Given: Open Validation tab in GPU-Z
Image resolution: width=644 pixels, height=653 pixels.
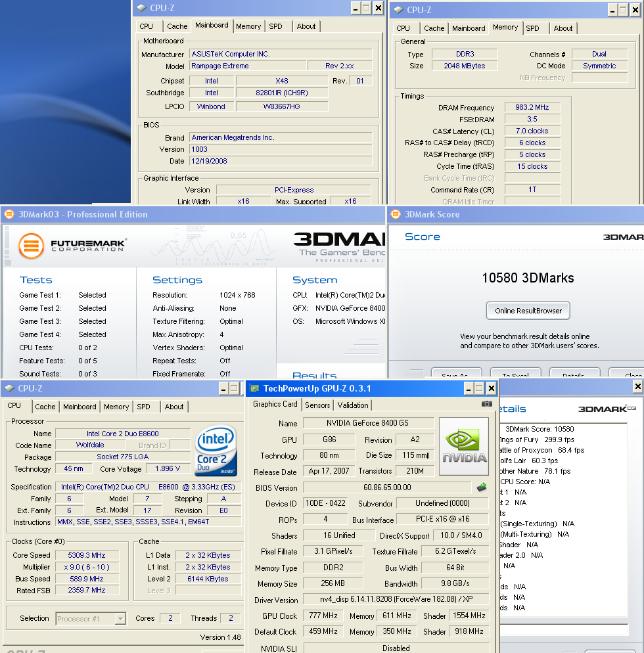Looking at the screenshot, I should (353, 405).
